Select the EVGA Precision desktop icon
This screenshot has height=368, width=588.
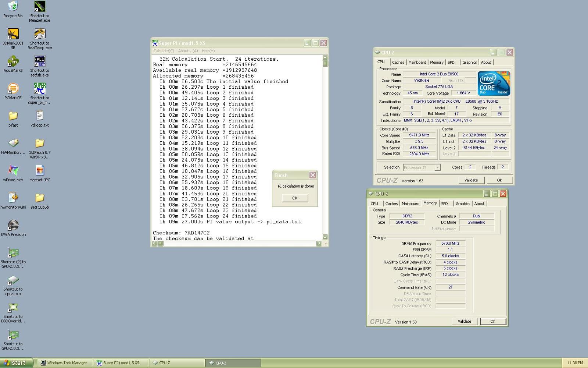tap(13, 225)
